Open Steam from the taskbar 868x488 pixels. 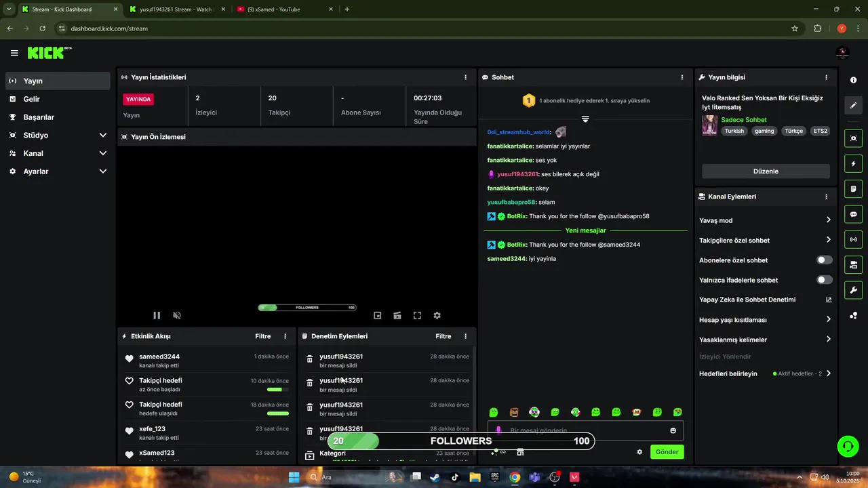click(x=435, y=477)
